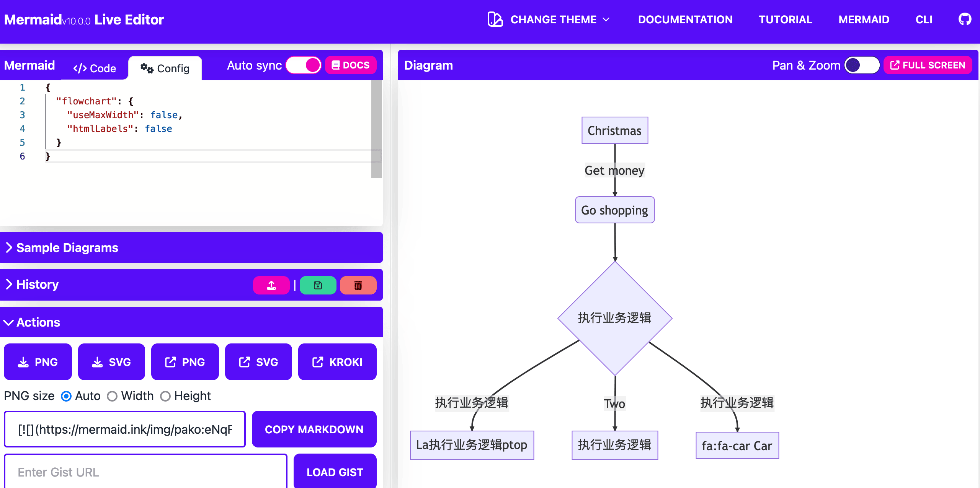Click the "htmlLabels" line in editor

119,129
